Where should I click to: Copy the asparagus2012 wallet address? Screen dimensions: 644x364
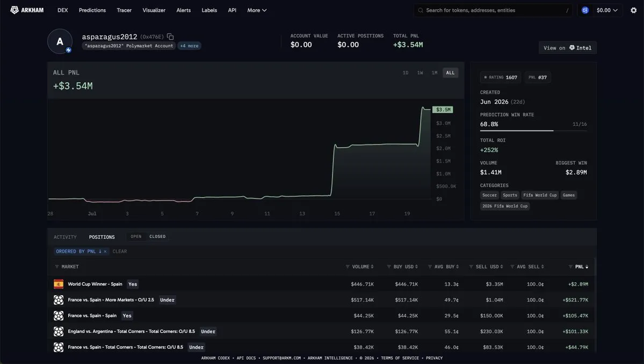170,37
